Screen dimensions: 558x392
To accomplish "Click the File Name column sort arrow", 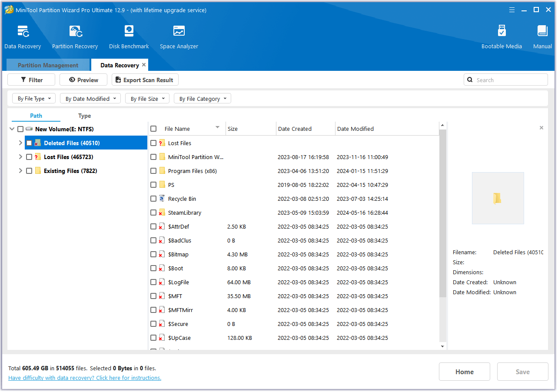I will click(217, 127).
